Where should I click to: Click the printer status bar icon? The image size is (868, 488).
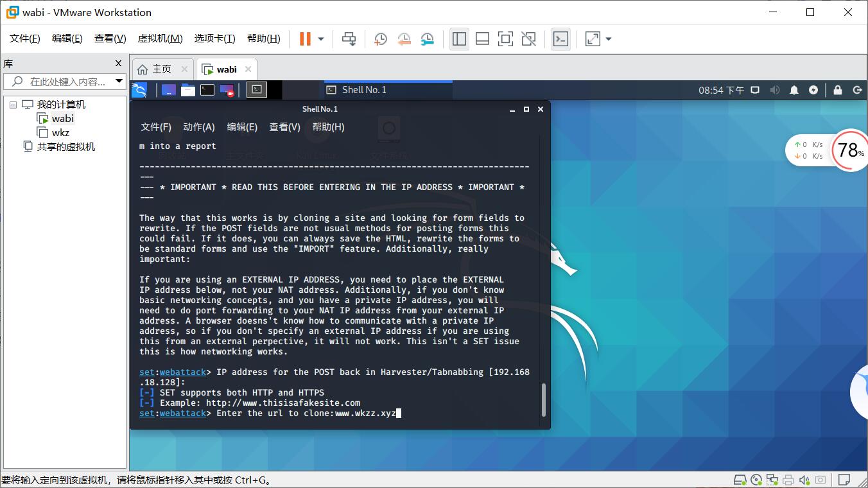788,480
